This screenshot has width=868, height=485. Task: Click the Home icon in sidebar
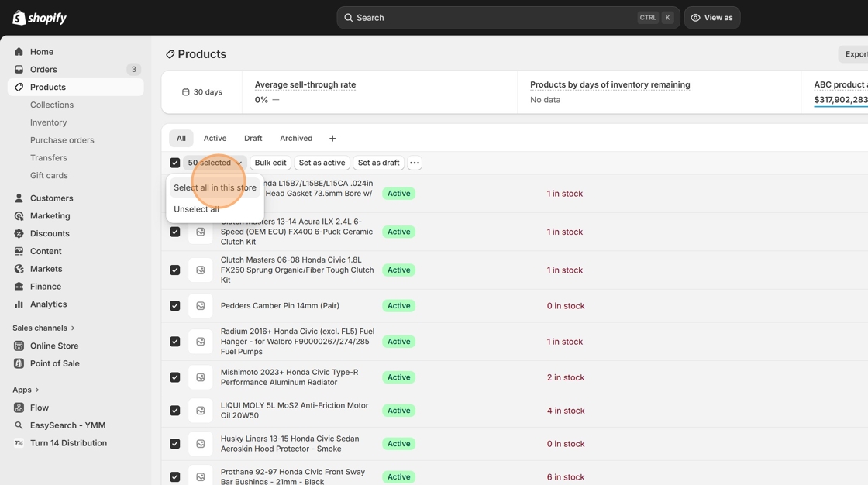(19, 51)
